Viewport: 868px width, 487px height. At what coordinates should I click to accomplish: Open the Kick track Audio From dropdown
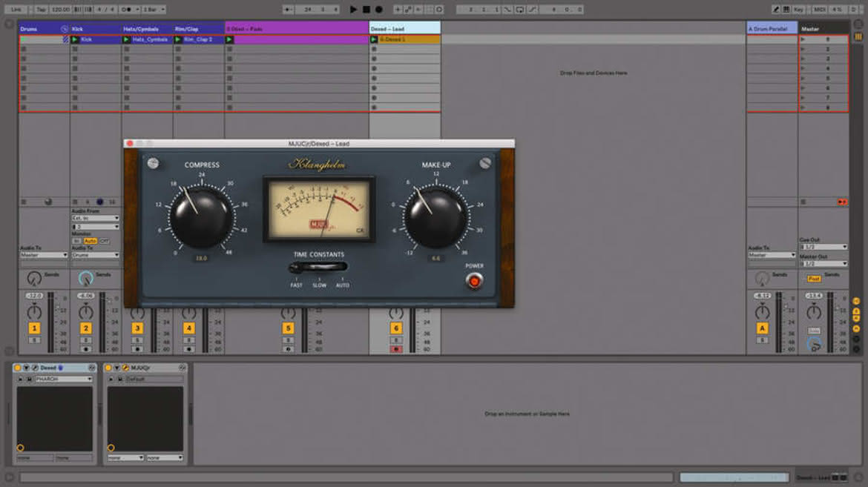click(x=95, y=218)
